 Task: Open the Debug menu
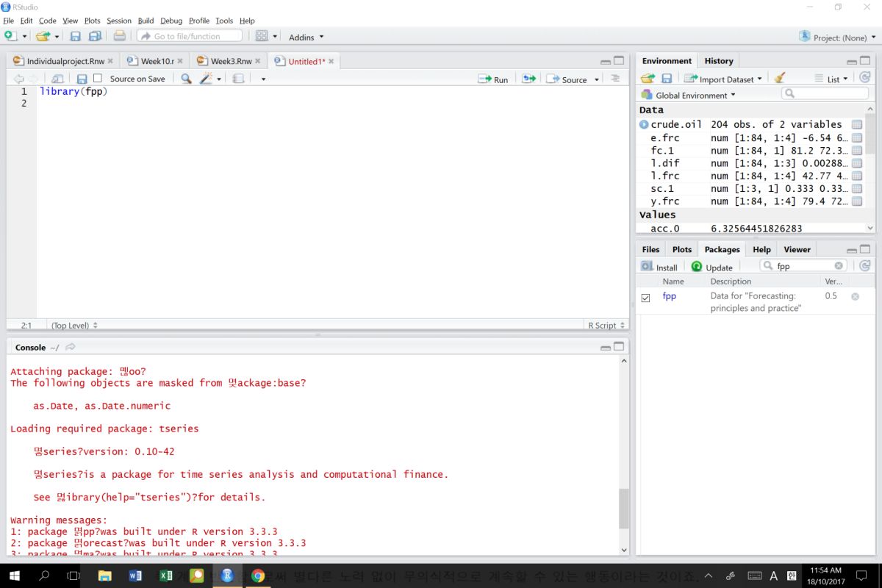[x=171, y=21]
